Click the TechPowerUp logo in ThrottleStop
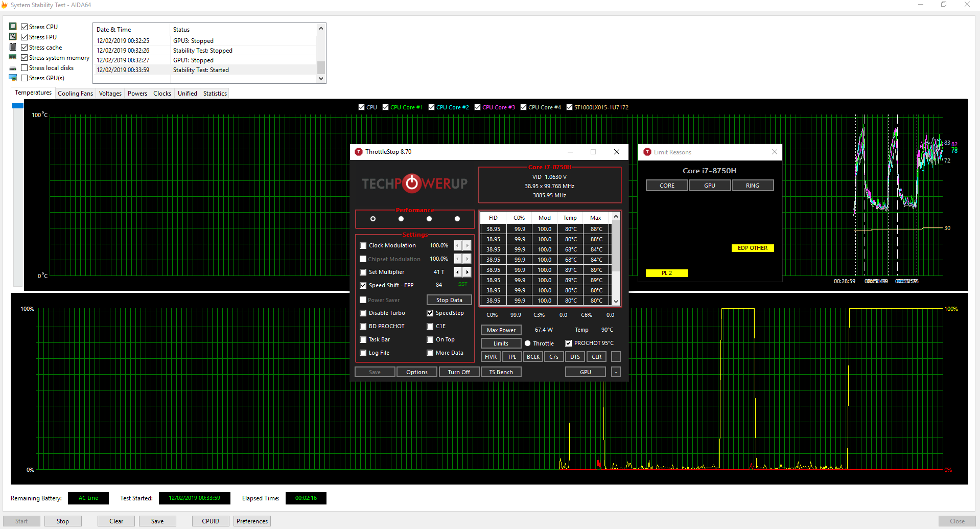The width and height of the screenshot is (980, 529). pyautogui.click(x=414, y=183)
